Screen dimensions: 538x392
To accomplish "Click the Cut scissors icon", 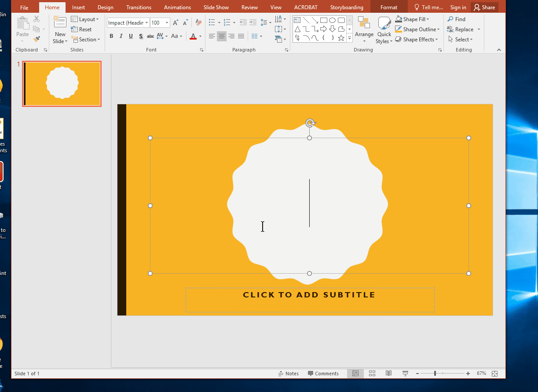I will coord(37,19).
